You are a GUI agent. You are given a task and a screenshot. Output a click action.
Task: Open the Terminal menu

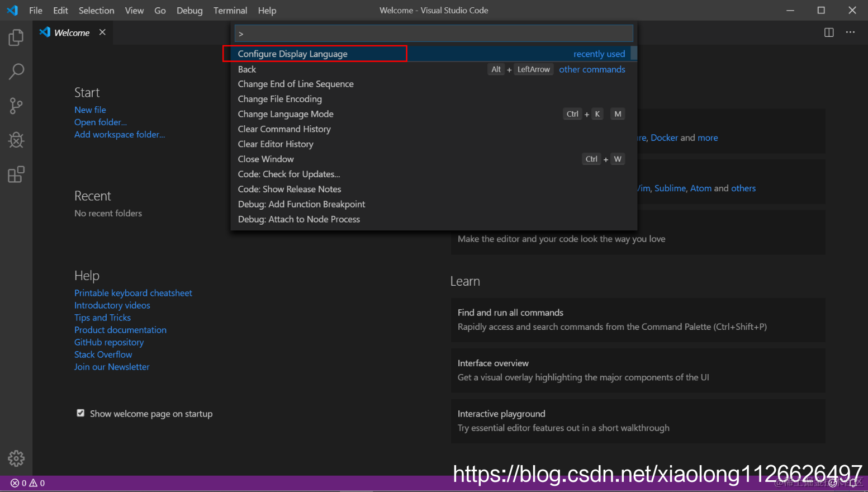230,10
